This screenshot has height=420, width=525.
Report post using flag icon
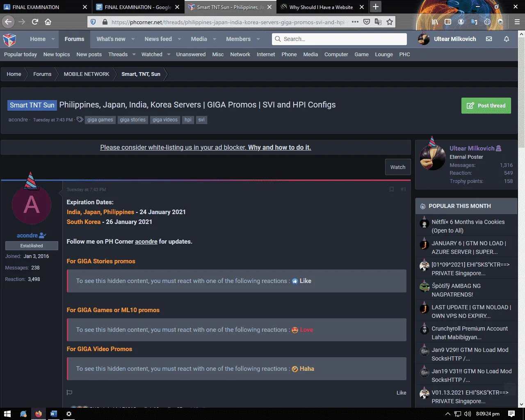point(69,393)
